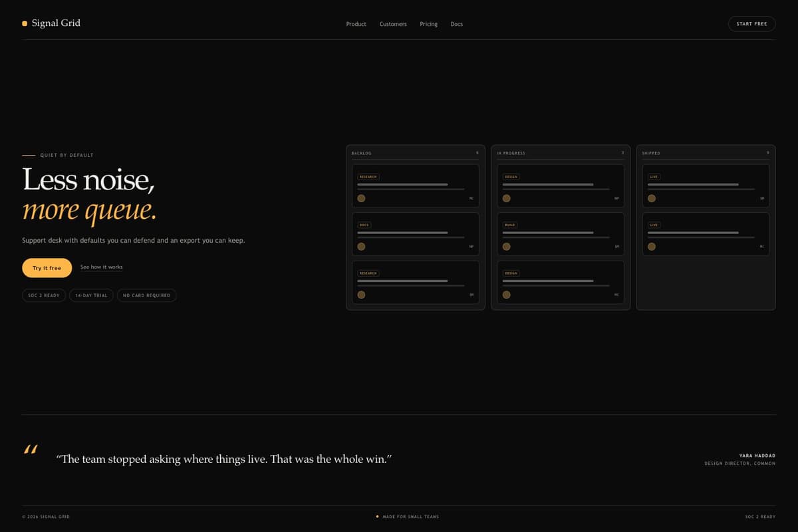
Task: Select the IN PROGRESS column header
Action: tap(511, 154)
